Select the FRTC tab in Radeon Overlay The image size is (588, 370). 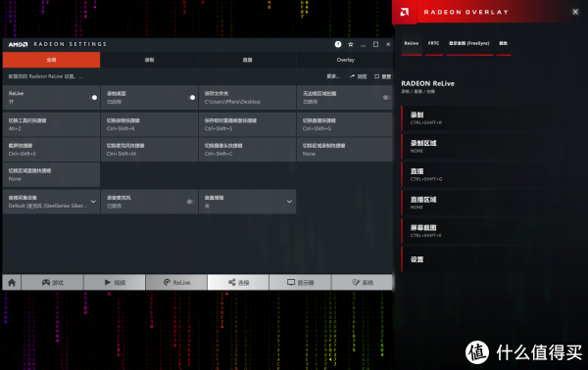[434, 44]
